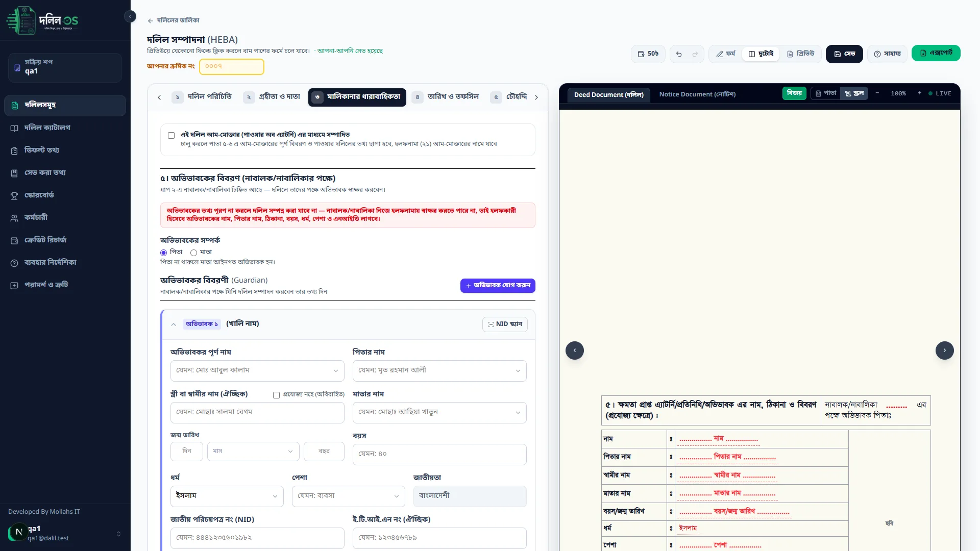
Task: Select মাতা guardian relation radio
Action: (193, 253)
